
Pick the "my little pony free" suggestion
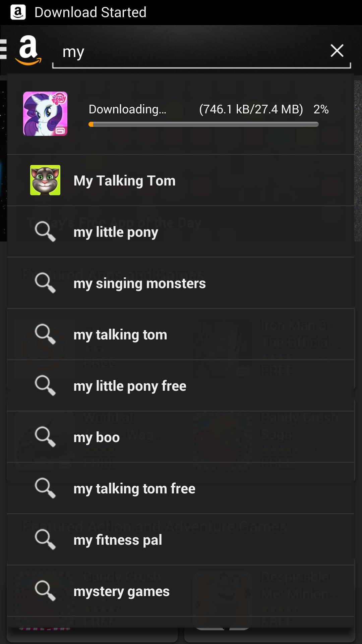click(130, 386)
